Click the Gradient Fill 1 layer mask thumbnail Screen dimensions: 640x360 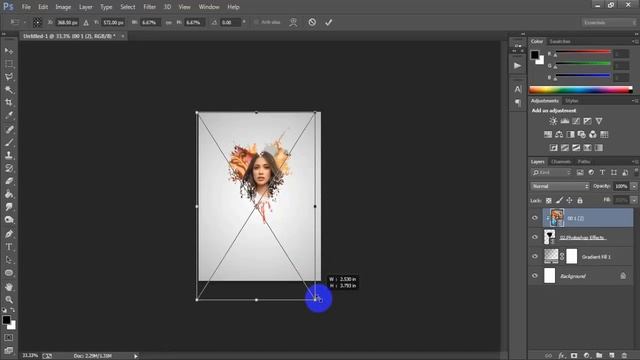click(572, 256)
